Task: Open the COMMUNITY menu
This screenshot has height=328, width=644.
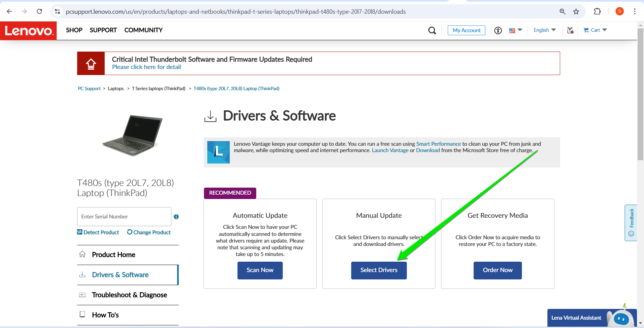Action: click(x=144, y=30)
